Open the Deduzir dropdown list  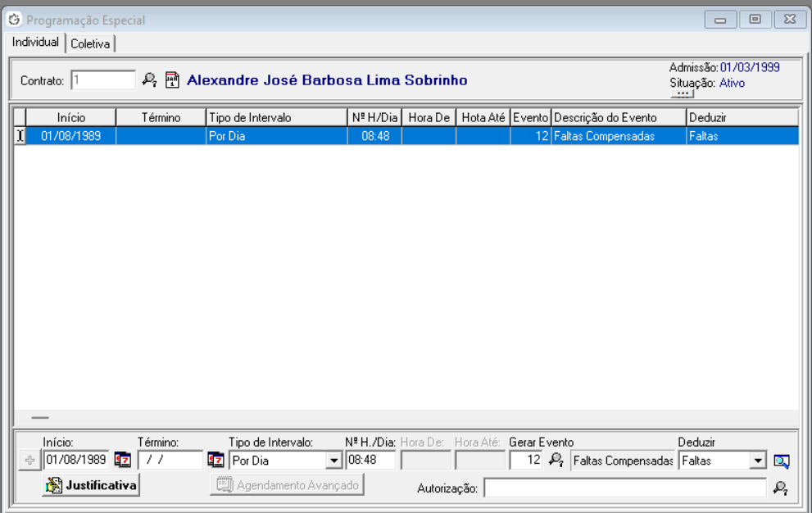click(757, 461)
